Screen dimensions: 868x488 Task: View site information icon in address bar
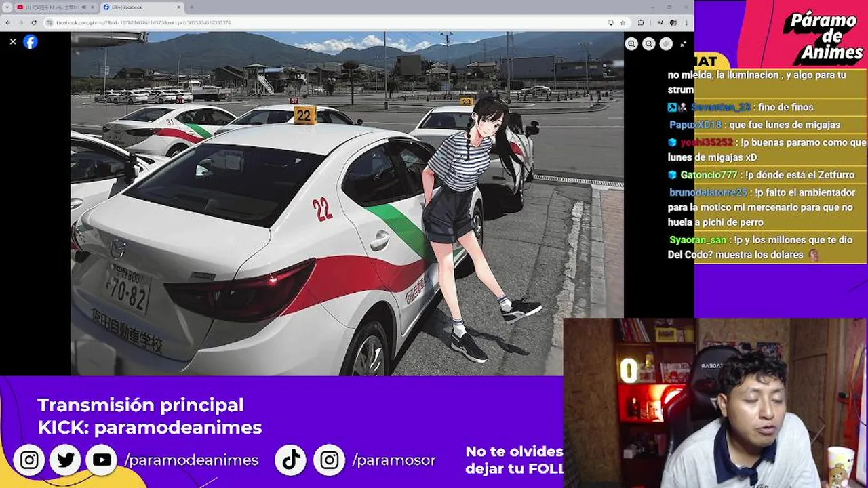click(50, 22)
